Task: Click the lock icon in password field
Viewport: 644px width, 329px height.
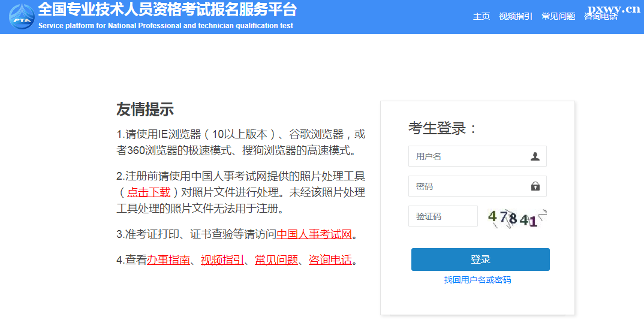Action: click(x=535, y=186)
